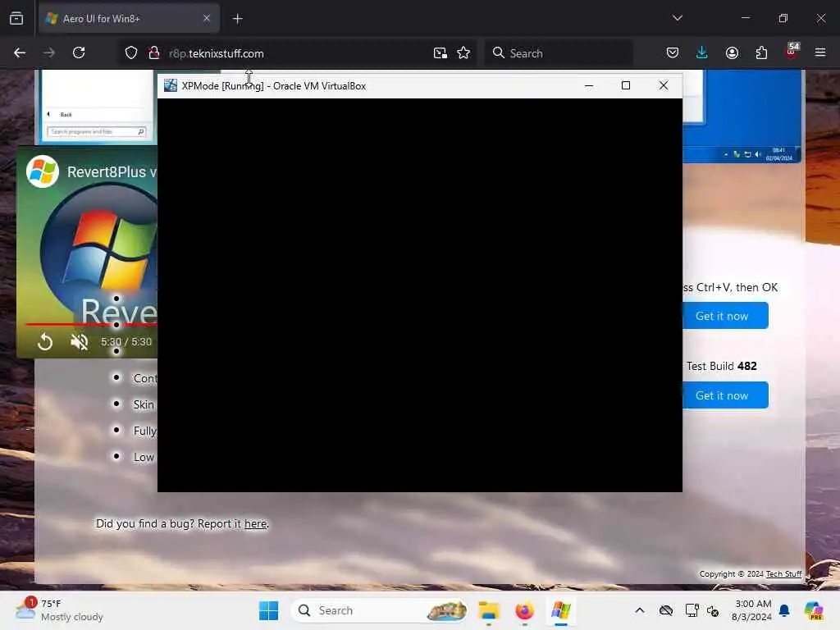Click inside the black VM display
840x630 pixels.
(x=420, y=295)
